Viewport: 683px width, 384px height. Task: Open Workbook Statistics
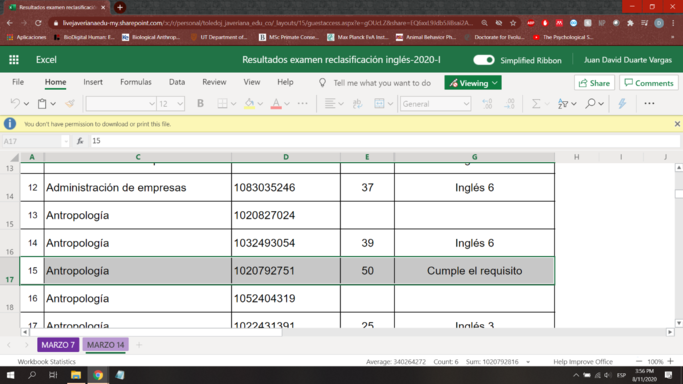46,362
